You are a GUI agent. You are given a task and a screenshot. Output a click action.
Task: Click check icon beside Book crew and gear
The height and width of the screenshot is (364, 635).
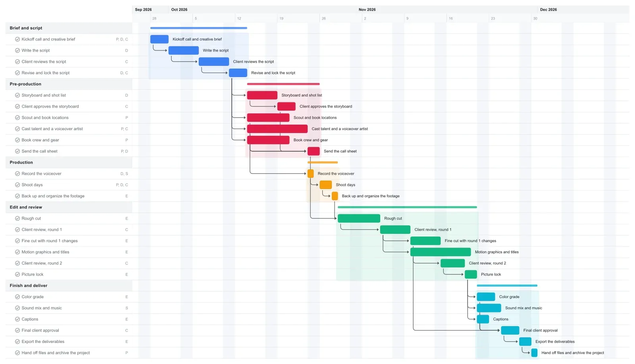pos(17,140)
